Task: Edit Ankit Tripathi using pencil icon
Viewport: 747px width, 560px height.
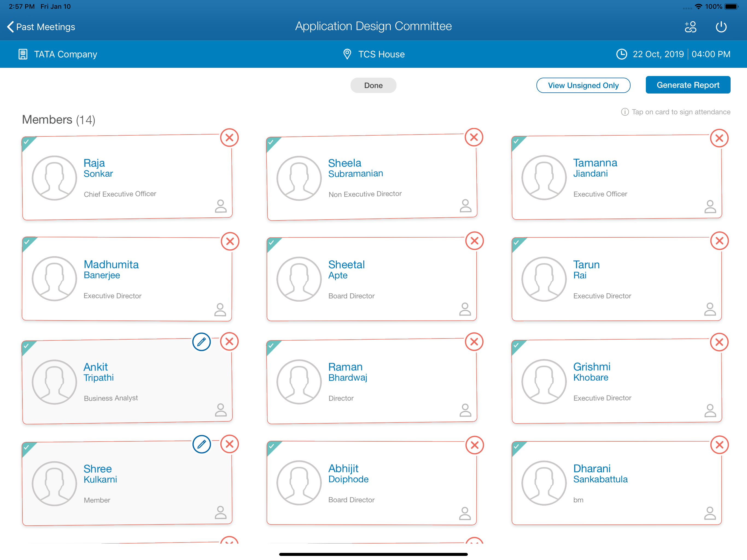Action: [202, 342]
